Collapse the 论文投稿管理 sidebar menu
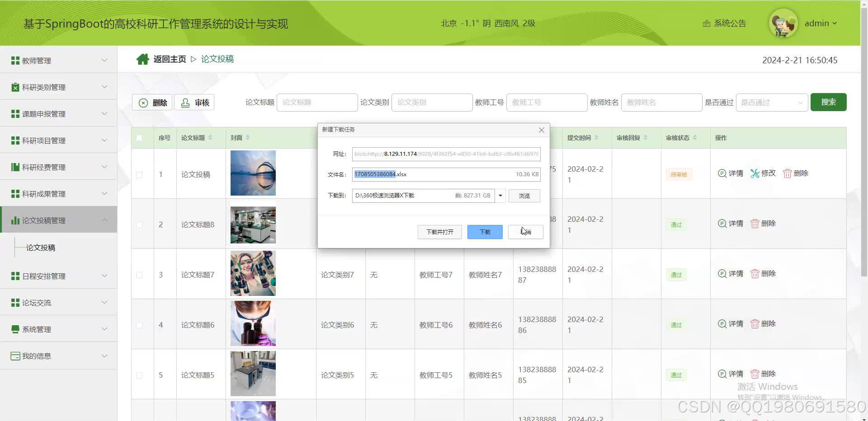This screenshot has width=868, height=421. tap(59, 220)
